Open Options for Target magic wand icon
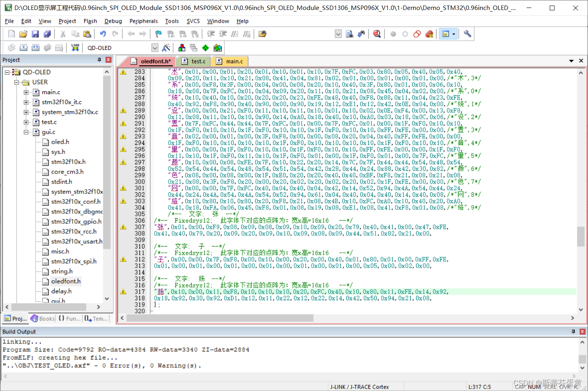This screenshot has height=391, width=588. 166,48
